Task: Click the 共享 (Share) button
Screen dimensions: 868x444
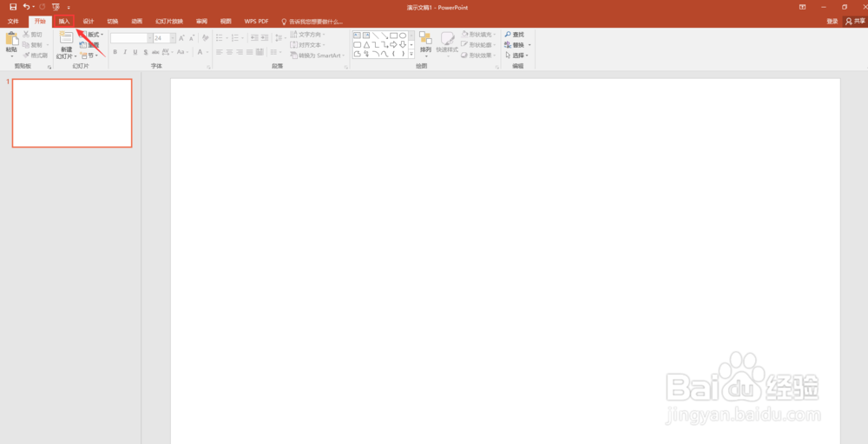Action: [x=856, y=22]
